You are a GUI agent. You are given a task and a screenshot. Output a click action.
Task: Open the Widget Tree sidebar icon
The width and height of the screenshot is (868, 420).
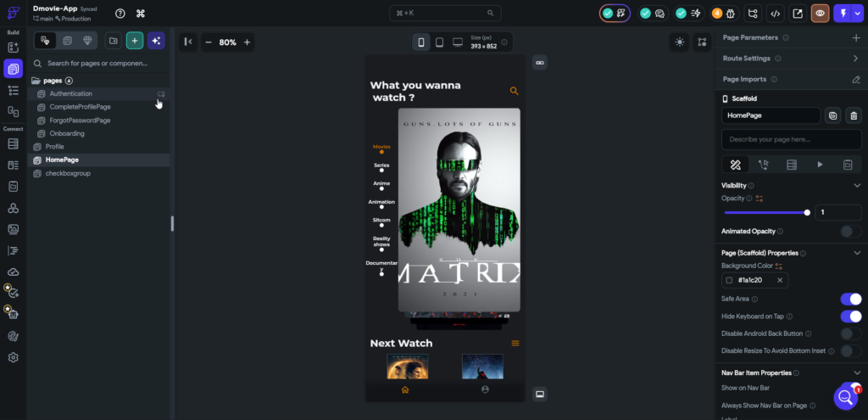[x=14, y=90]
